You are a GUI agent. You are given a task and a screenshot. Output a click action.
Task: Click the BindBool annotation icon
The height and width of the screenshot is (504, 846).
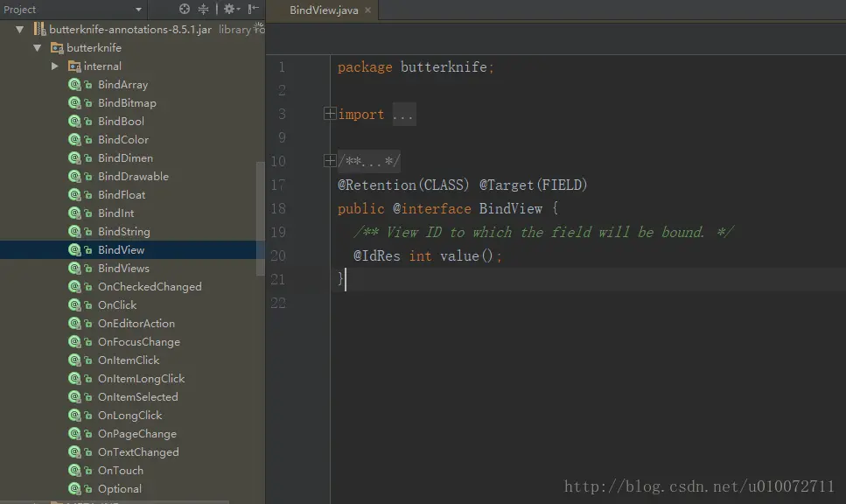pyautogui.click(x=74, y=121)
